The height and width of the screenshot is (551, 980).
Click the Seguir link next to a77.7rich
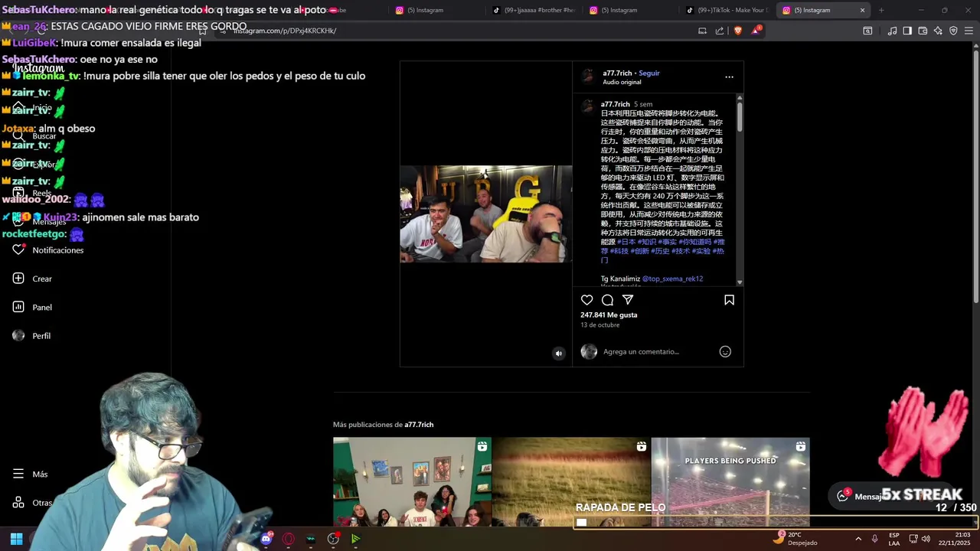[649, 73]
